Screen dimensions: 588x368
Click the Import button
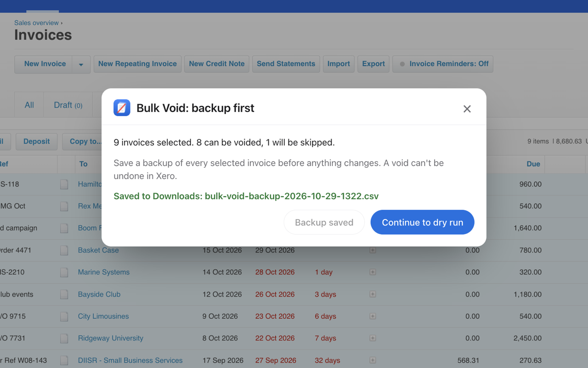[339, 64]
